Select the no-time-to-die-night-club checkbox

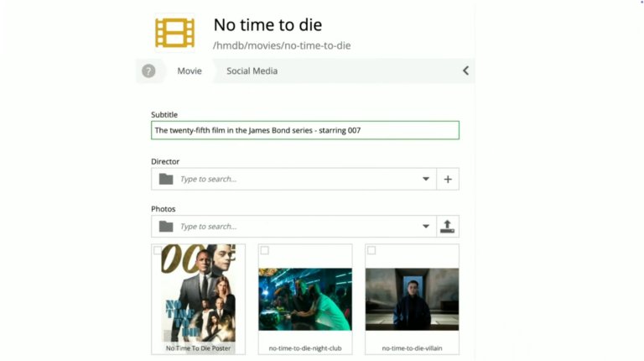click(264, 250)
